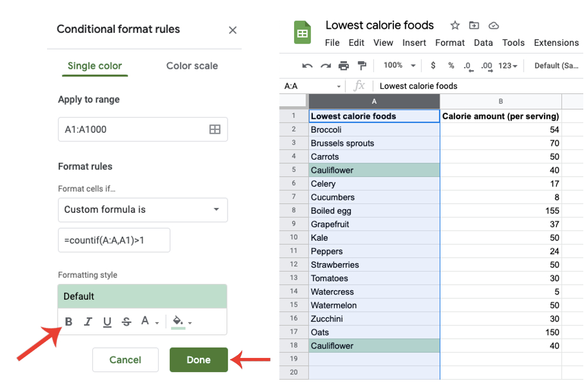Image resolution: width=588 pixels, height=392 pixels.
Task: Toggle bold in the formatting style panel
Action: (68, 321)
